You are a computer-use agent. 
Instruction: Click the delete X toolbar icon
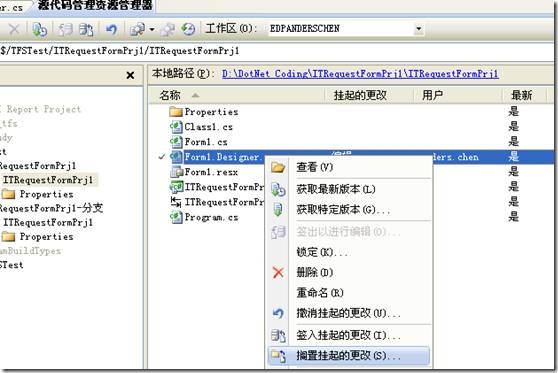[14, 29]
